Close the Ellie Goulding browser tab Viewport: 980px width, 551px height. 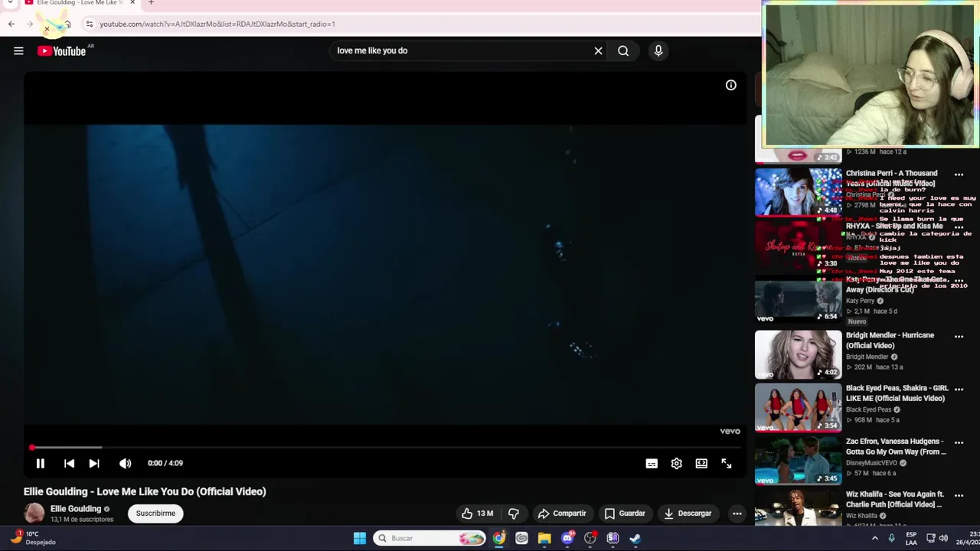pos(132,3)
